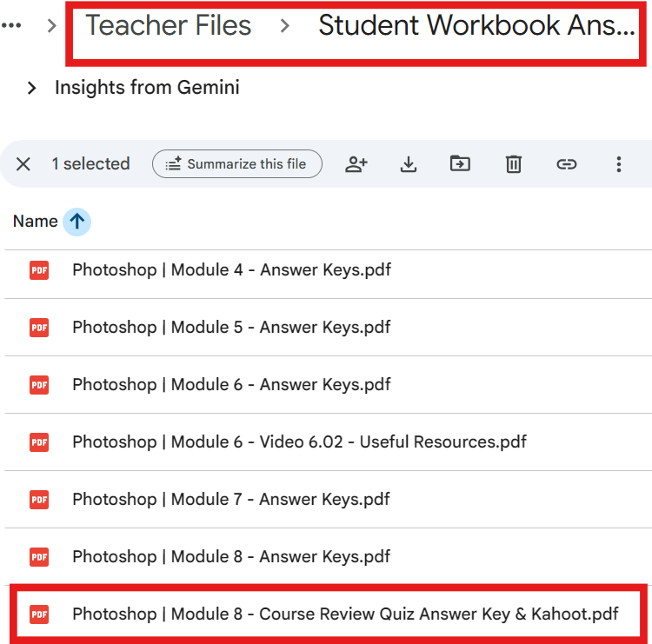Click PDF icon of Module 7 Answer Keys
Screen dimensions: 652x644
(x=39, y=500)
